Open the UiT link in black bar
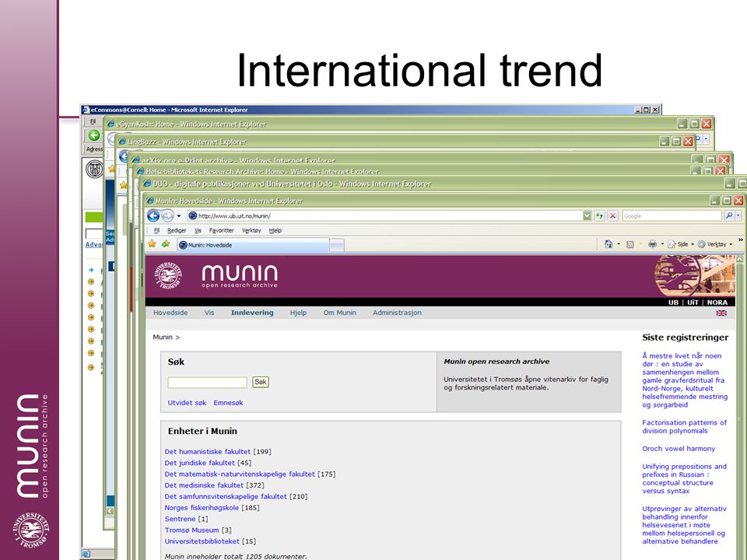The height and width of the screenshot is (560, 747). tap(693, 303)
